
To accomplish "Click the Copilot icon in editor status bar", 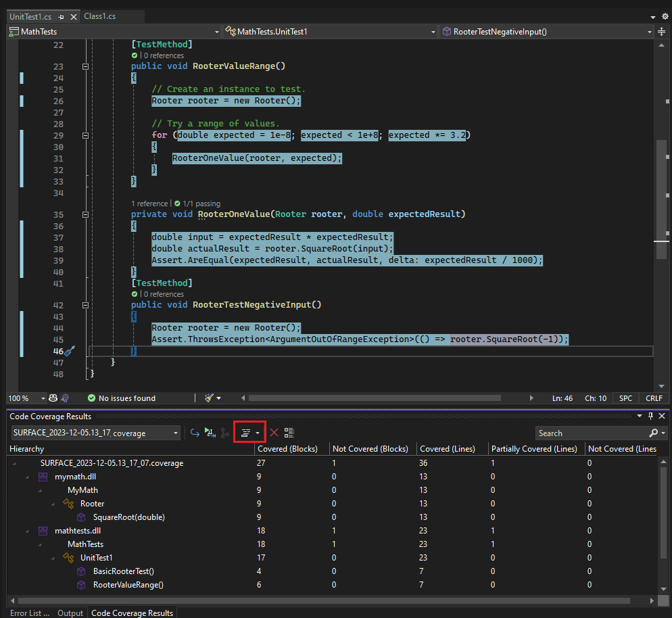I will (x=53, y=398).
